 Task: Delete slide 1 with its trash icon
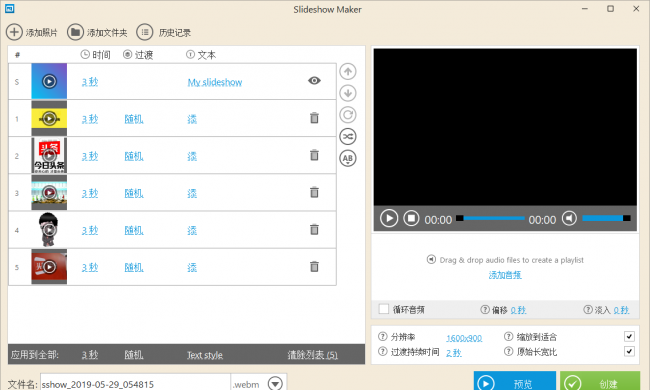point(315,118)
